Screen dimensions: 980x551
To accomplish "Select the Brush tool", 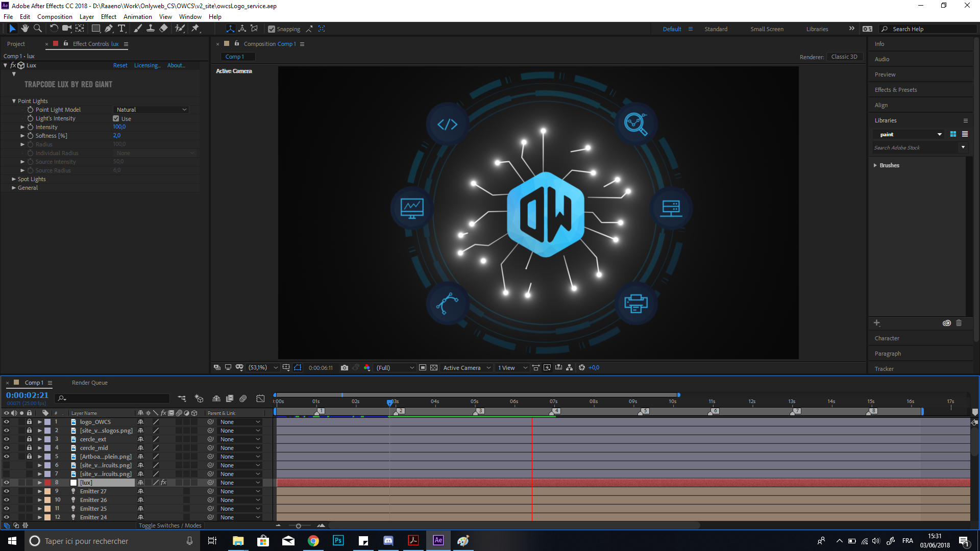I will [138, 29].
